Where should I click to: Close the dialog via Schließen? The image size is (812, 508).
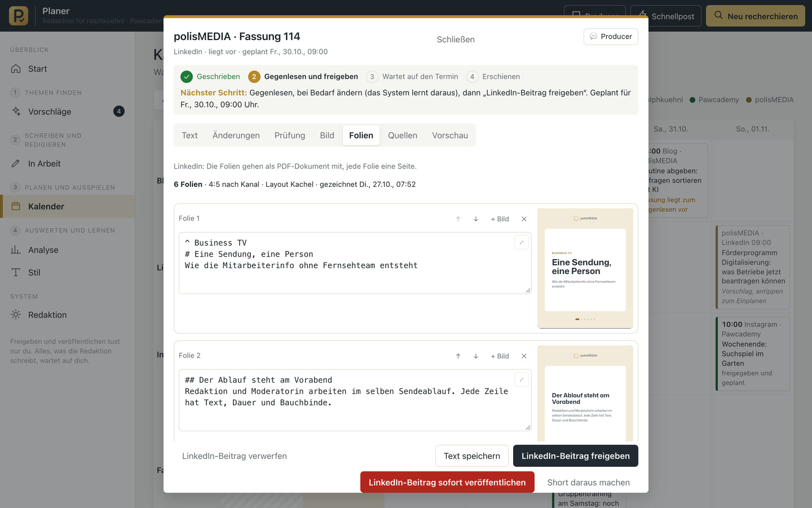[456, 39]
